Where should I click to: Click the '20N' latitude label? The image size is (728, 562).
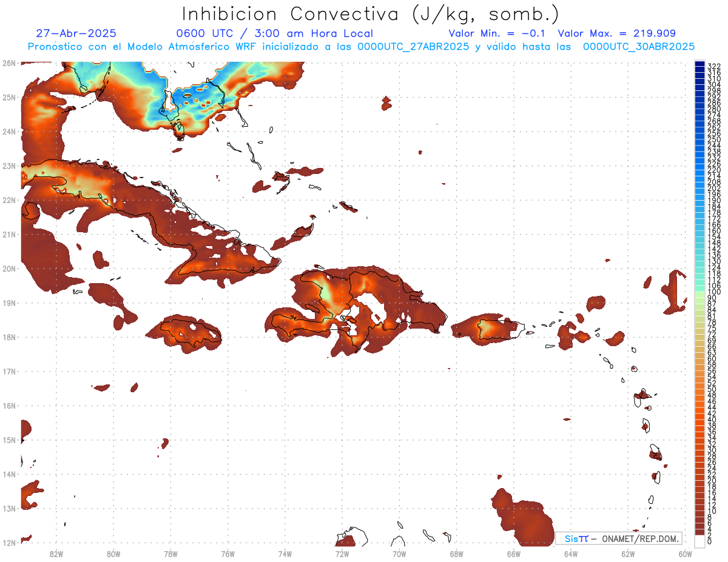point(9,269)
